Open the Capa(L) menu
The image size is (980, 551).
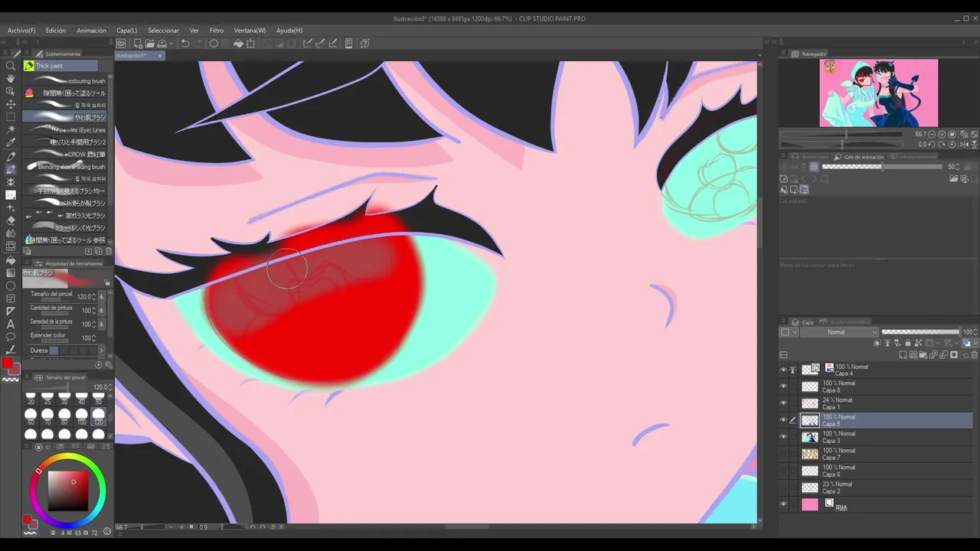pos(127,31)
